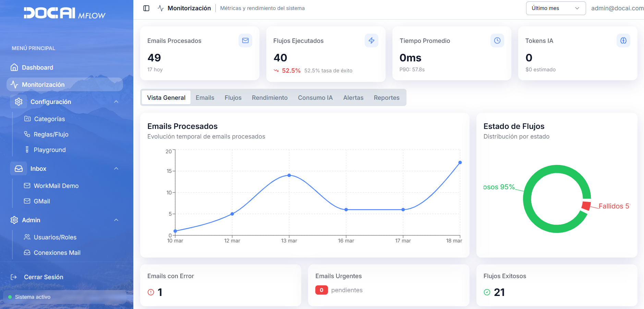The width and height of the screenshot is (644, 309).
Task: Collapse the Admin section chevron
Action: (x=116, y=220)
